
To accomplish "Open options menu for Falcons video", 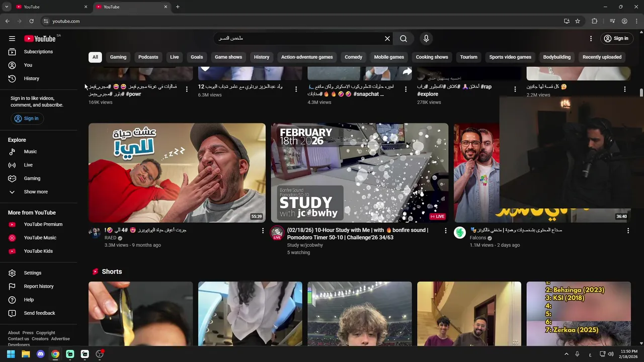I will pos(628,231).
